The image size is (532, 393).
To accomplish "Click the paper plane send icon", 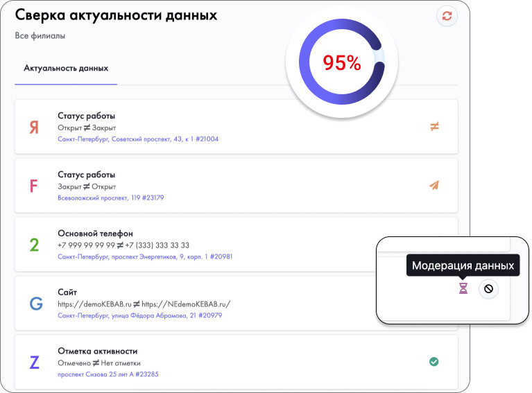I will point(434,185).
